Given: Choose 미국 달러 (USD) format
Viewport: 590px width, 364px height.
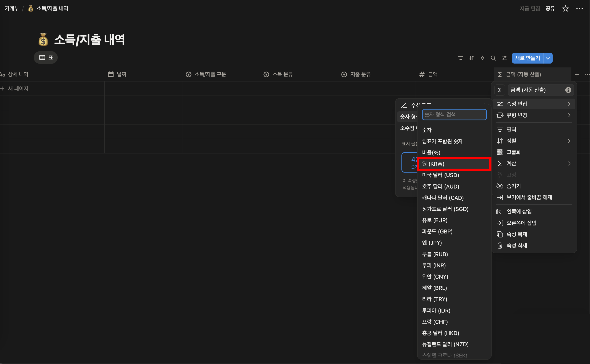Looking at the screenshot, I should (x=440, y=175).
